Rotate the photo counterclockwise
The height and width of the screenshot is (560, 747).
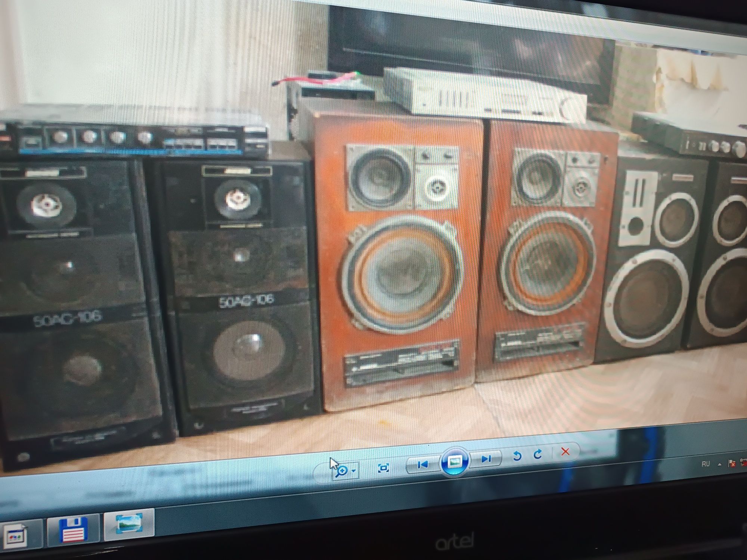click(x=517, y=456)
